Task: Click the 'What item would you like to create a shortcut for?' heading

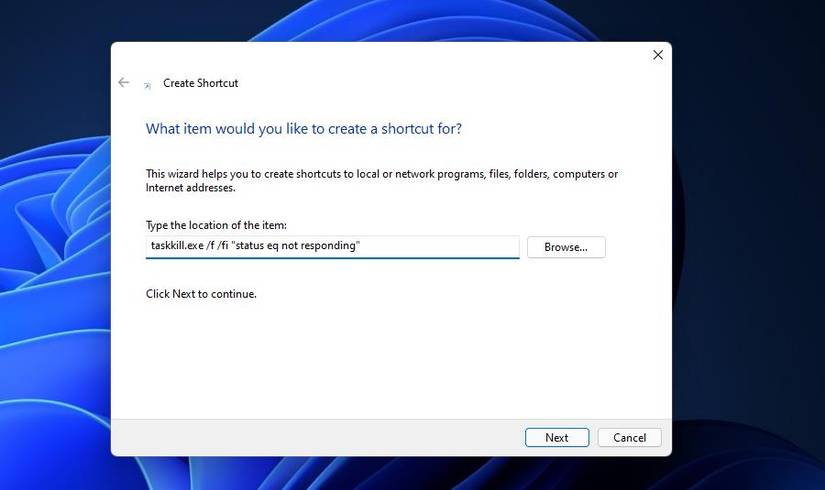Action: point(304,129)
